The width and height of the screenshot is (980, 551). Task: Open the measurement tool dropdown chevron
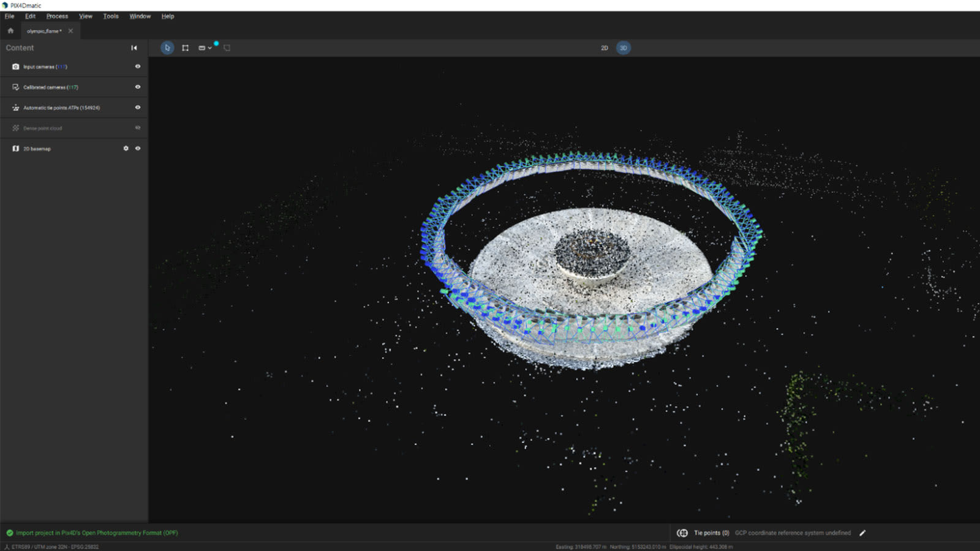pos(211,47)
